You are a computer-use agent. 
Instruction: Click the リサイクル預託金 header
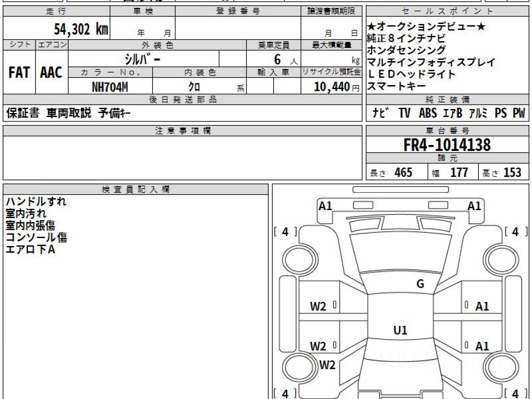coord(331,72)
